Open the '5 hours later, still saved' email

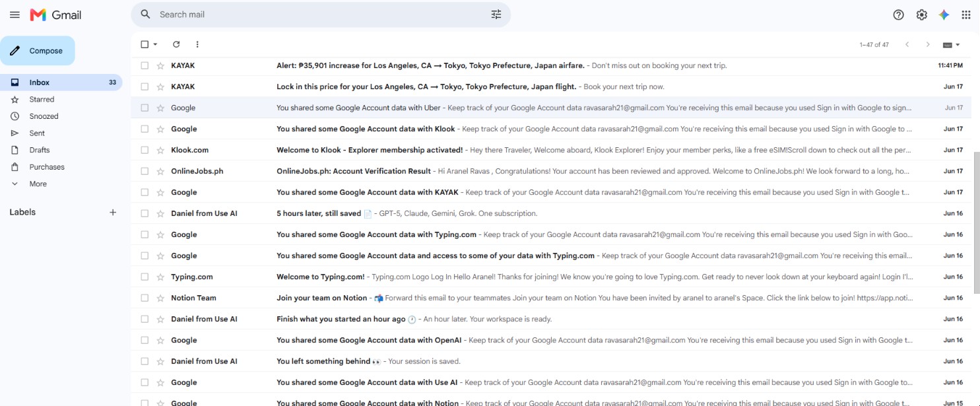pyautogui.click(x=551, y=213)
